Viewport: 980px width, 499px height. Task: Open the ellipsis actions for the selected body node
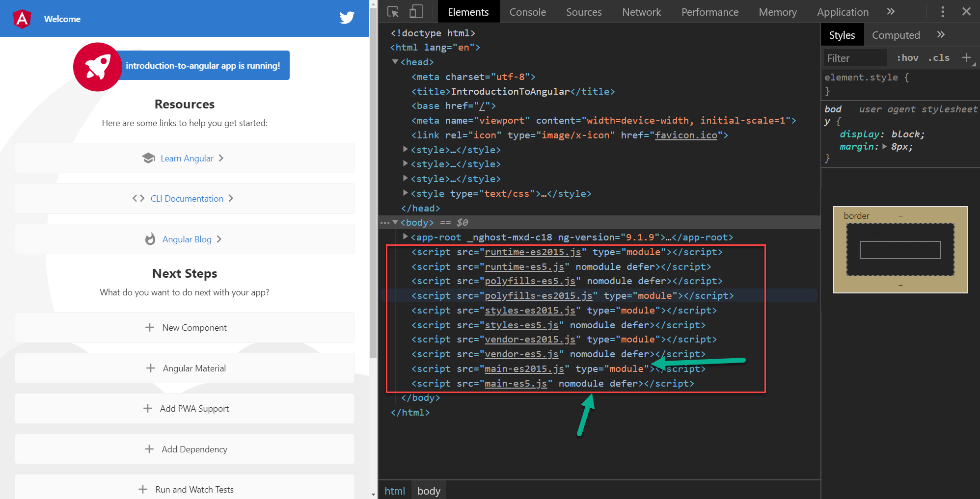coord(385,223)
